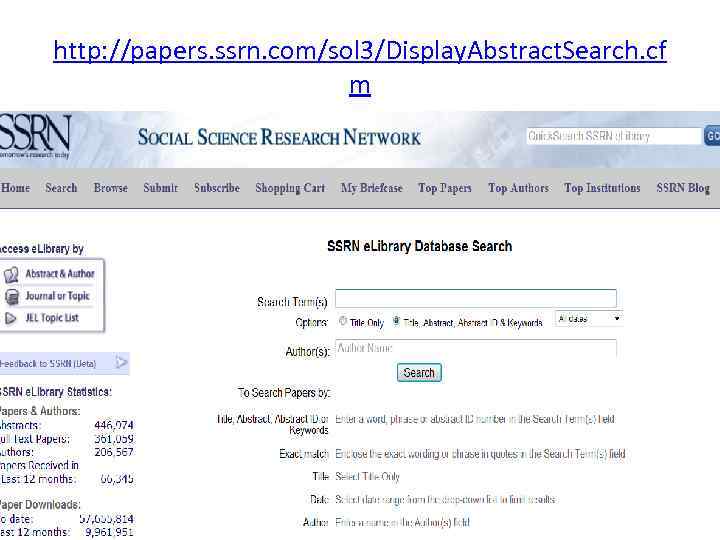Click the GO button beside QuickSearch
Image resolution: width=720 pixels, height=540 pixels.
pos(712,136)
